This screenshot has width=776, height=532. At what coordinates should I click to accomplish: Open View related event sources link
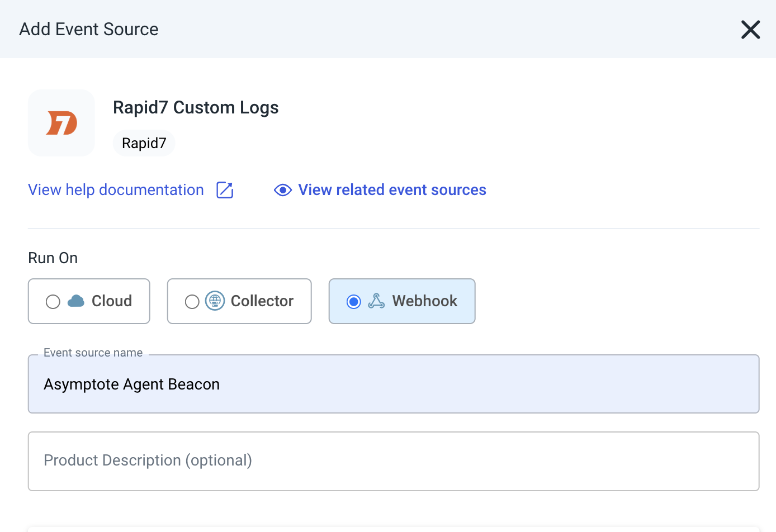point(392,190)
